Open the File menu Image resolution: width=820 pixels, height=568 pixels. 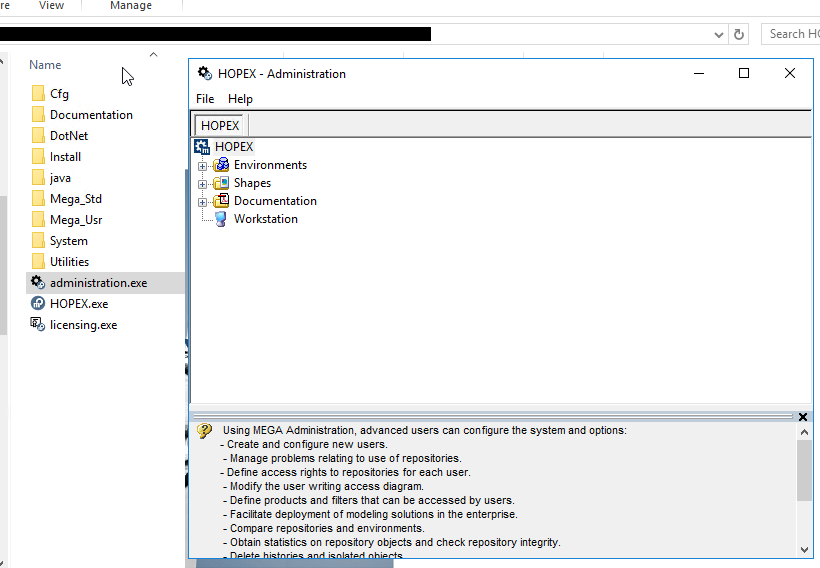click(205, 99)
